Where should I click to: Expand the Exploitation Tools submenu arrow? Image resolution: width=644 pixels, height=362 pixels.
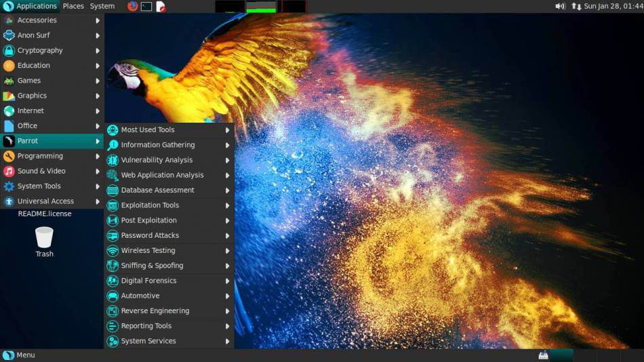[227, 205]
